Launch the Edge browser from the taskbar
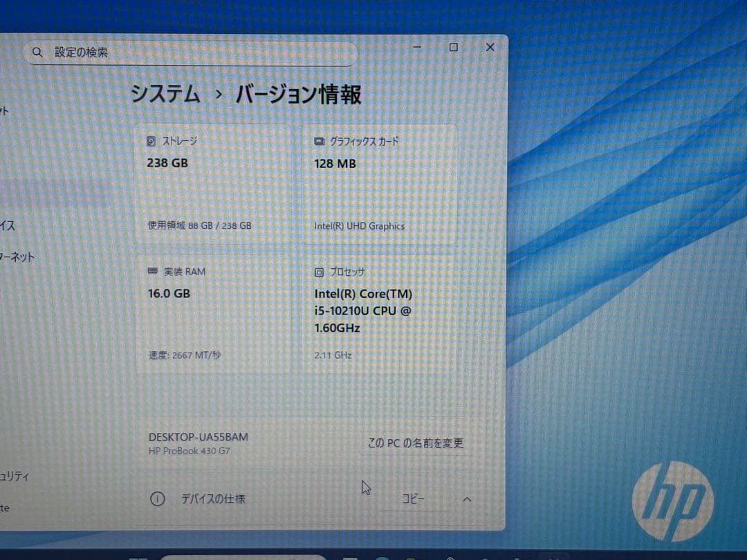The image size is (747, 560). pyautogui.click(x=382, y=557)
